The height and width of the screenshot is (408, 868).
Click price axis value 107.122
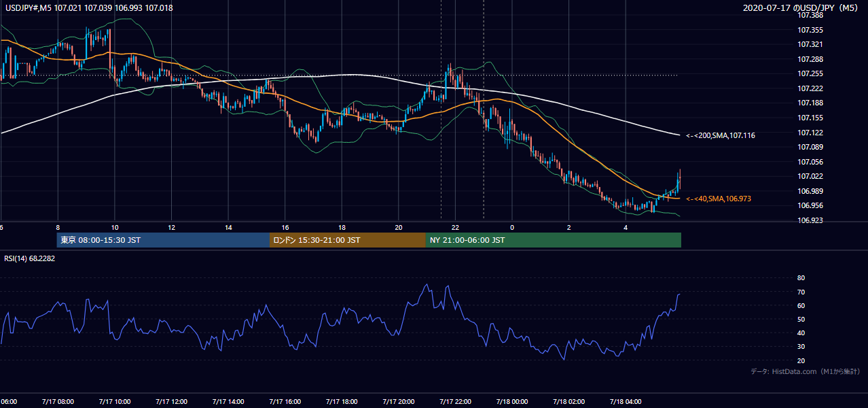[x=810, y=133]
